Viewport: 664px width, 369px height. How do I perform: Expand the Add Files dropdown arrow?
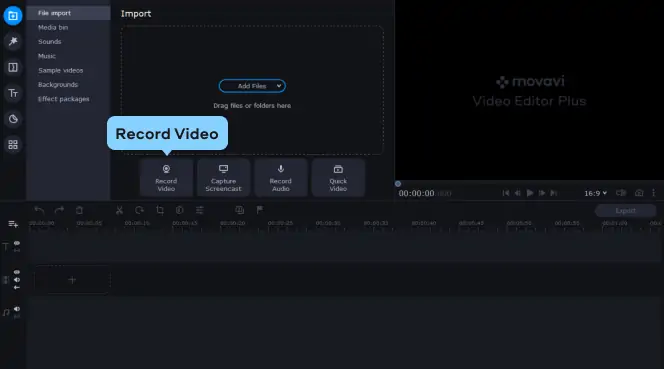pos(279,86)
